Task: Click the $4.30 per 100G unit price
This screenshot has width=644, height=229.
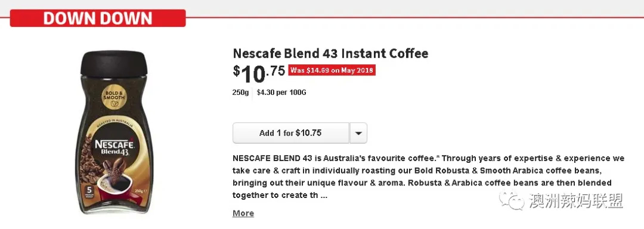Action: [x=281, y=92]
